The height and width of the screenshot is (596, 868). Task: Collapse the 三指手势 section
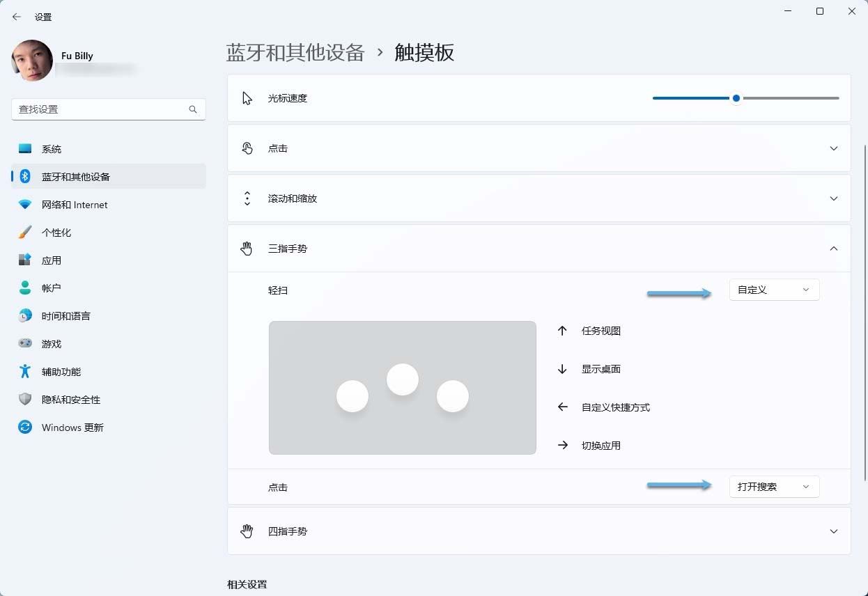point(833,248)
